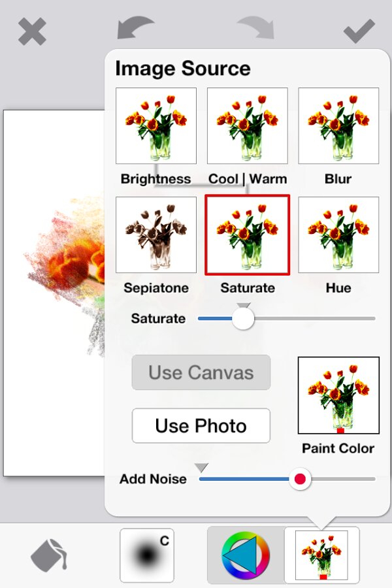Screen dimensions: 392x588
Task: Click the Use Photo button
Action: 201,426
